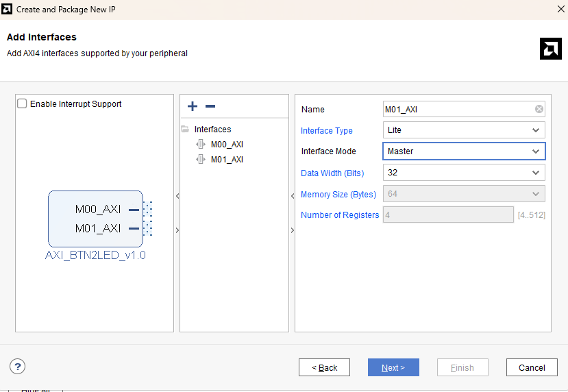568x392 pixels.
Task: Enable Interrupt Support checkbox
Action: pyautogui.click(x=23, y=104)
